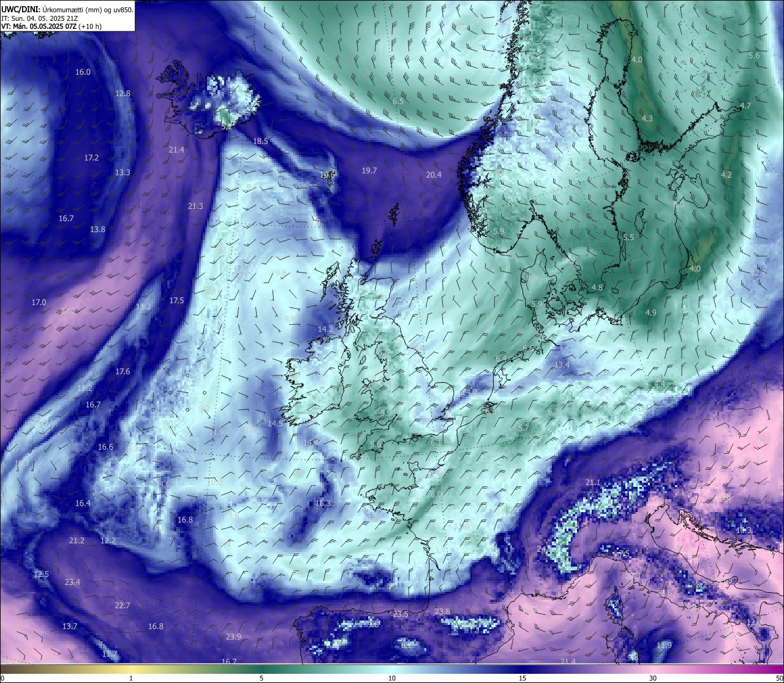Click the 10 tick on colour scale

pos(392,677)
